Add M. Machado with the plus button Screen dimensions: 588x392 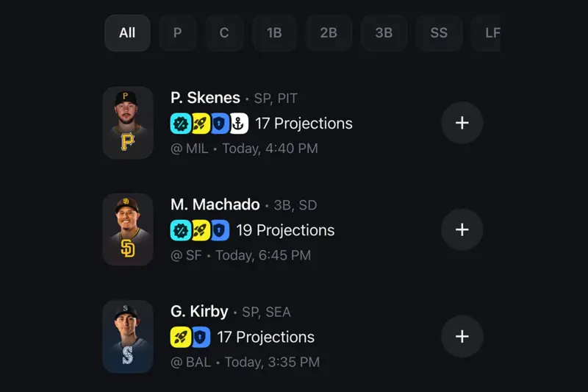[x=462, y=229]
